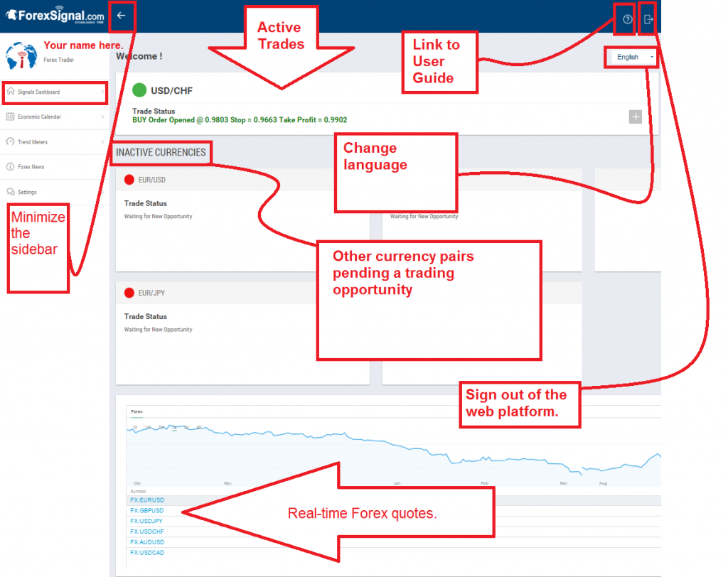This screenshot has height=577, width=728.
Task: Open the FX:EURUSD quote link
Action: coord(146,500)
